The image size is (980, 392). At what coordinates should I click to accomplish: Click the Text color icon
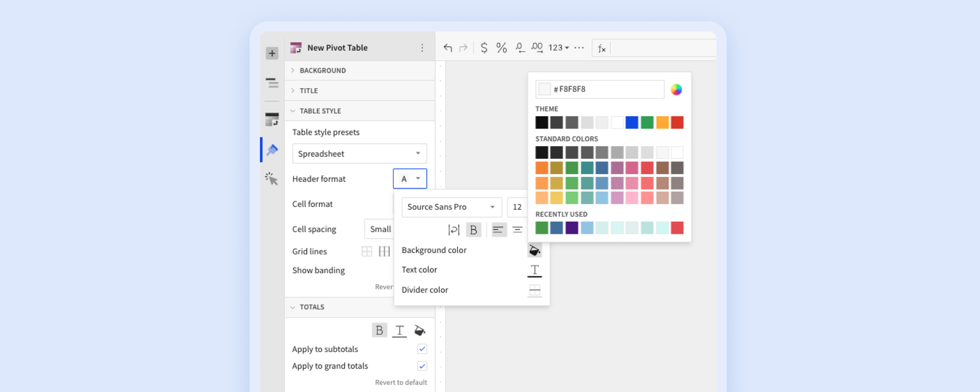pos(534,270)
